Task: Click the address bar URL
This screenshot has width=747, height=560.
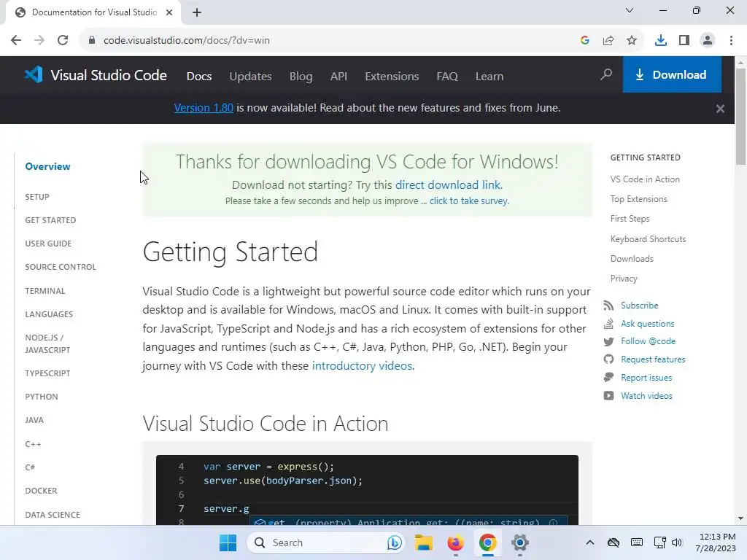Action: [187, 41]
